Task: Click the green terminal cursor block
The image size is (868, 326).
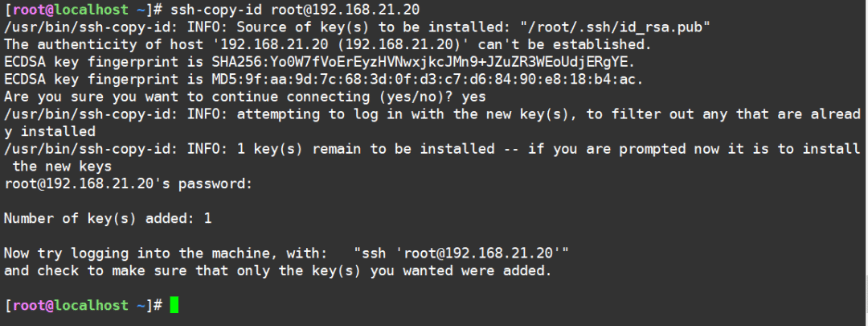Action: (174, 305)
